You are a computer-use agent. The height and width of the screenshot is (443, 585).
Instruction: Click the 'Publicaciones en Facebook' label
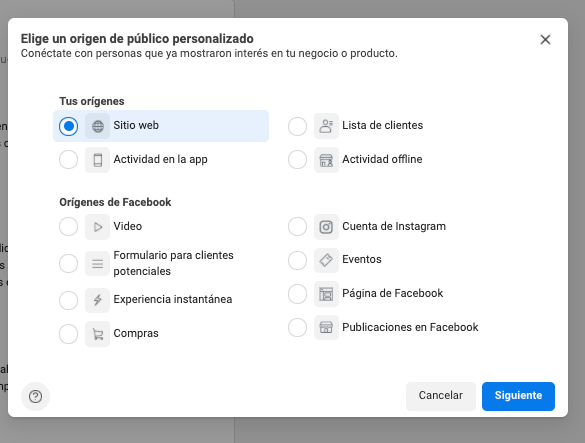410,327
